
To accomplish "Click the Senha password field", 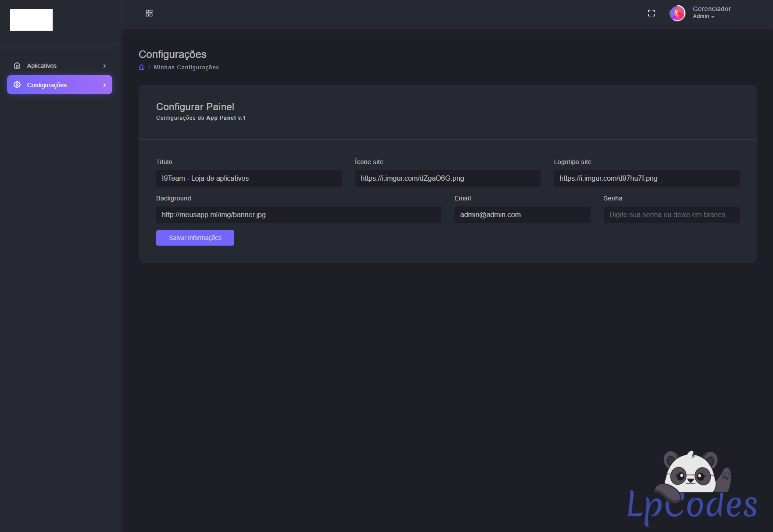I will pyautogui.click(x=671, y=215).
